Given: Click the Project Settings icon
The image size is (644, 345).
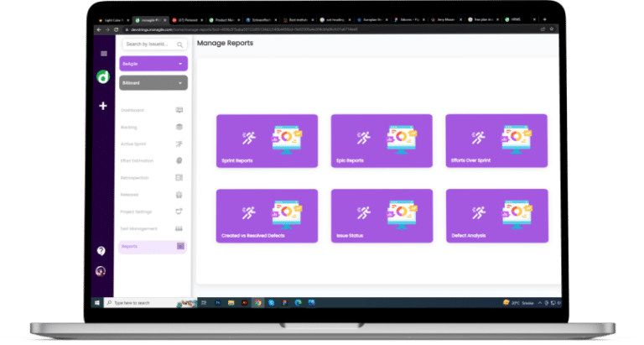Looking at the screenshot, I should [179, 212].
